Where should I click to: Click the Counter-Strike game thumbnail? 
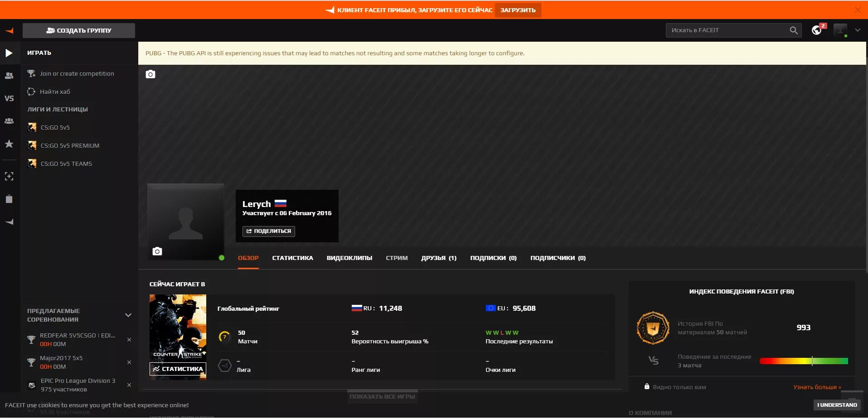point(178,328)
